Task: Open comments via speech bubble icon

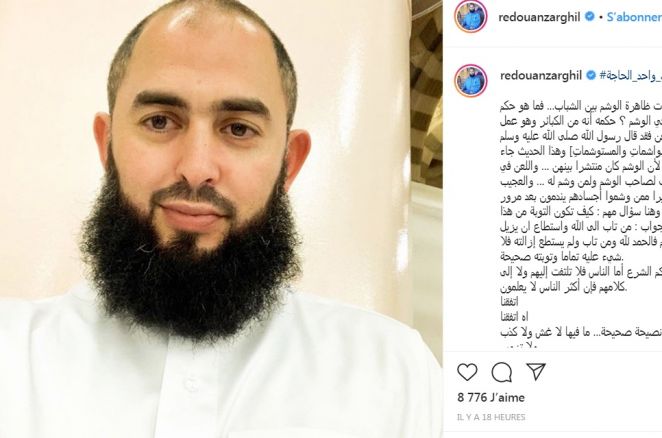Action: point(502,372)
